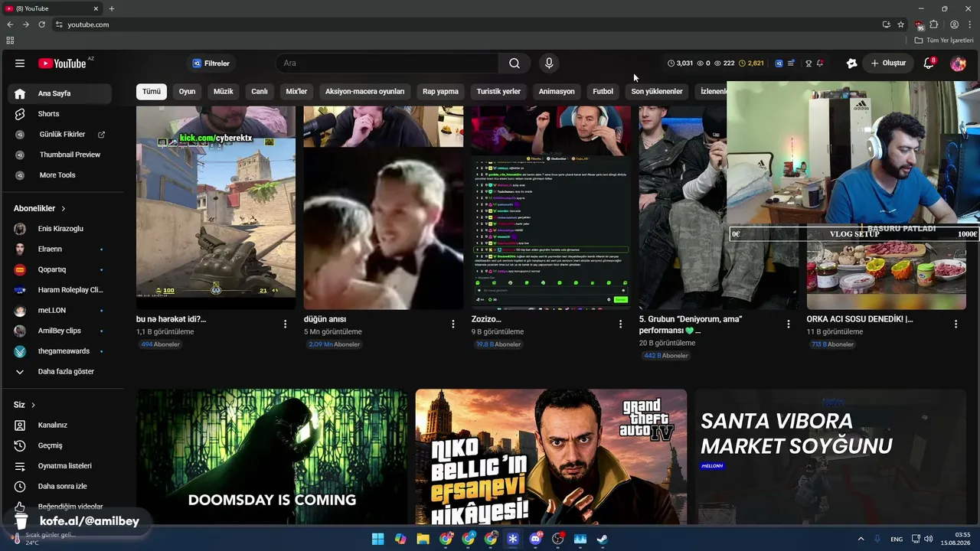Screen dimensions: 980x551
Task: Open a new browser tab
Action: click(112, 8)
